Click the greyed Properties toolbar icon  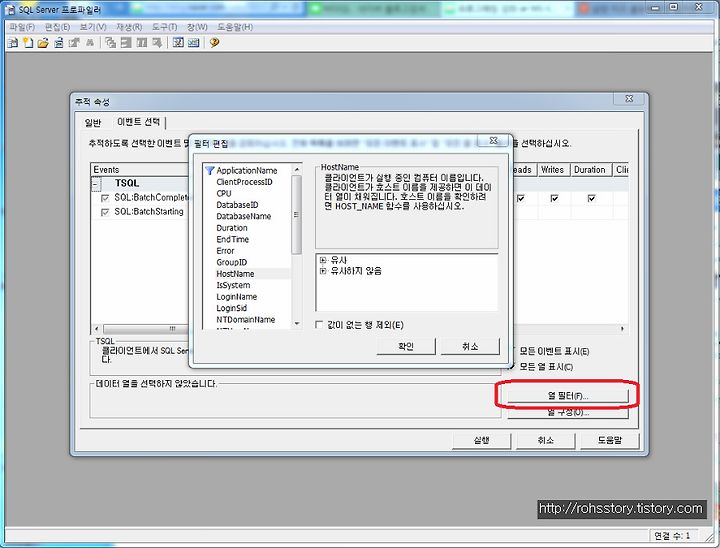(74, 43)
